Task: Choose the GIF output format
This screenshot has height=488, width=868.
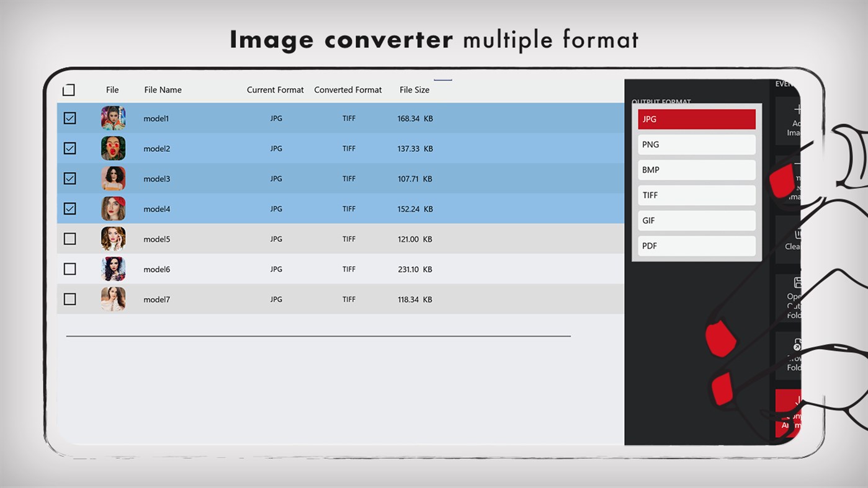Action: [696, 220]
